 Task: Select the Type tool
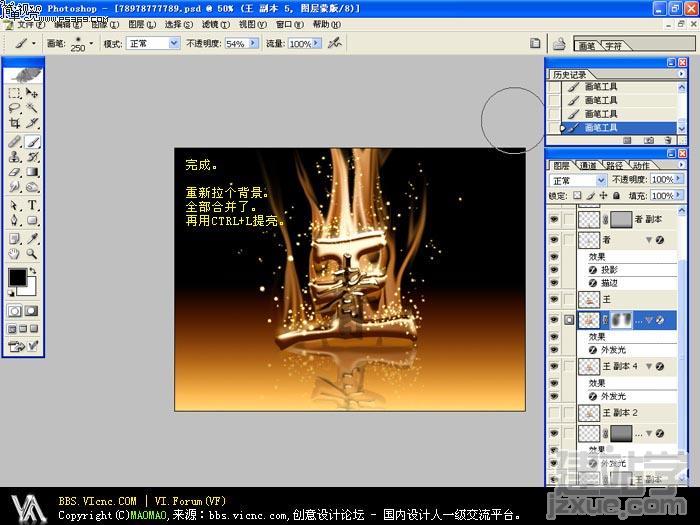click(x=32, y=205)
